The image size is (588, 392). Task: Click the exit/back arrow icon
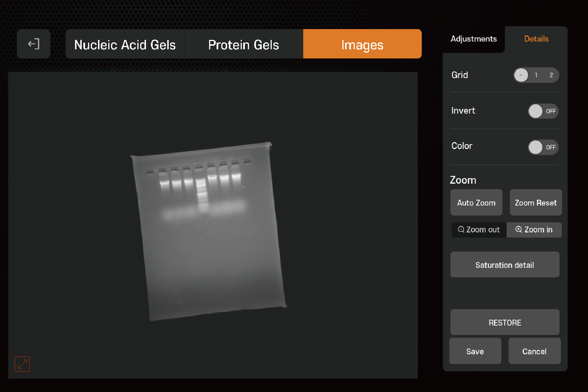(34, 44)
